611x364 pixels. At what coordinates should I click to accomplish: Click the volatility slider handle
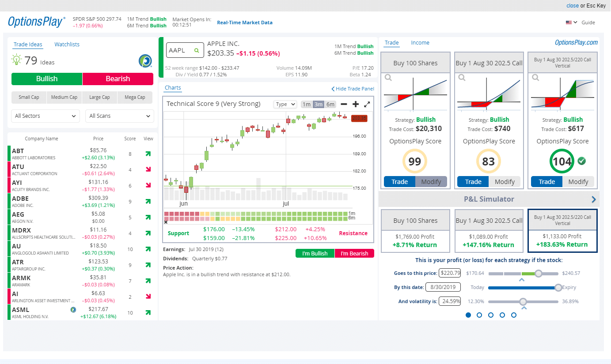pos(523,302)
